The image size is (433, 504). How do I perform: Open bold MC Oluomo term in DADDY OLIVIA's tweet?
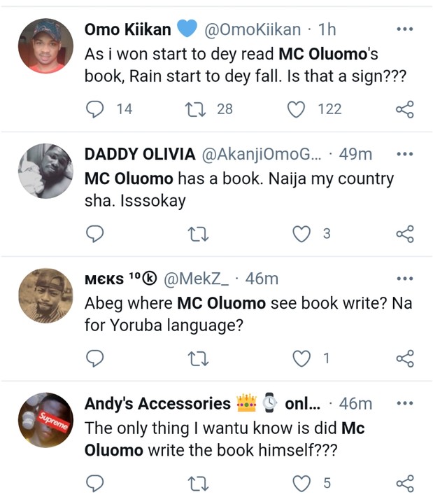point(129,178)
